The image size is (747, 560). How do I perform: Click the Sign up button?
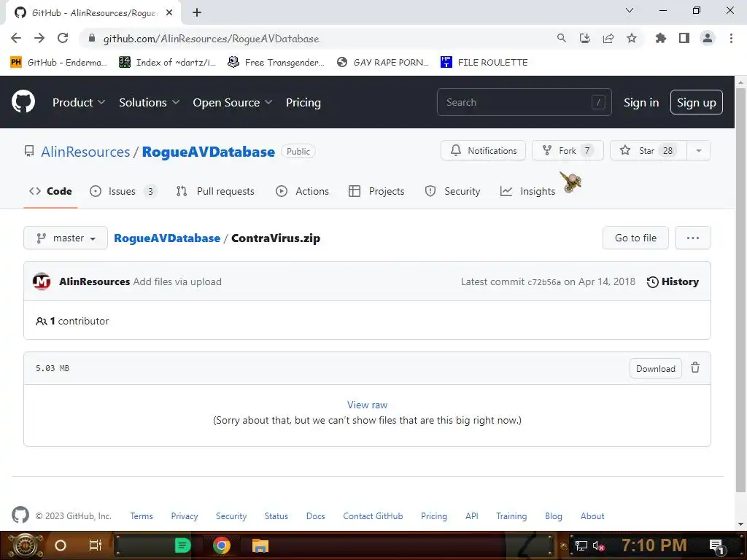(x=697, y=102)
